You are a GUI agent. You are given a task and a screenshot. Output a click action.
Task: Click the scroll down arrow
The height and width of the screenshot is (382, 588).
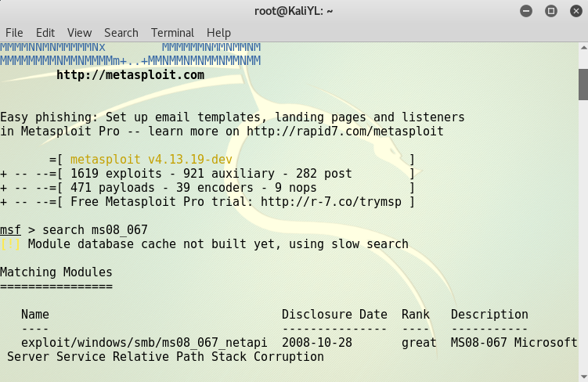(583, 377)
